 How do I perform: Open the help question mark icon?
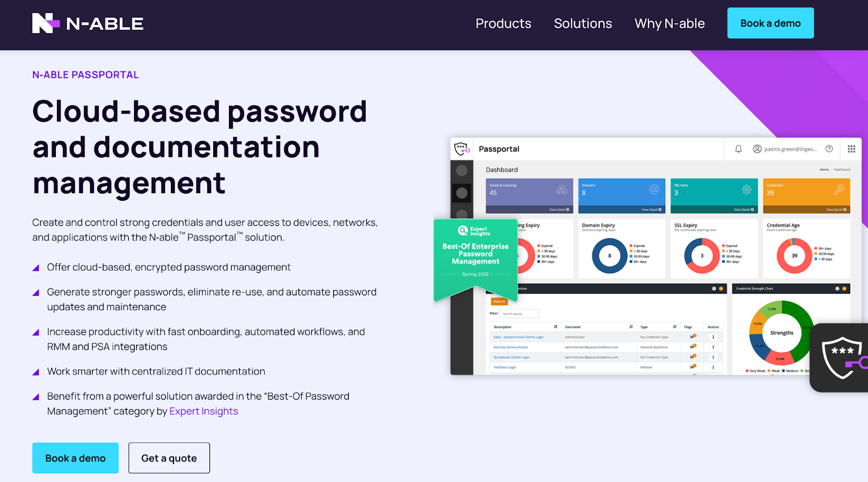click(x=829, y=149)
